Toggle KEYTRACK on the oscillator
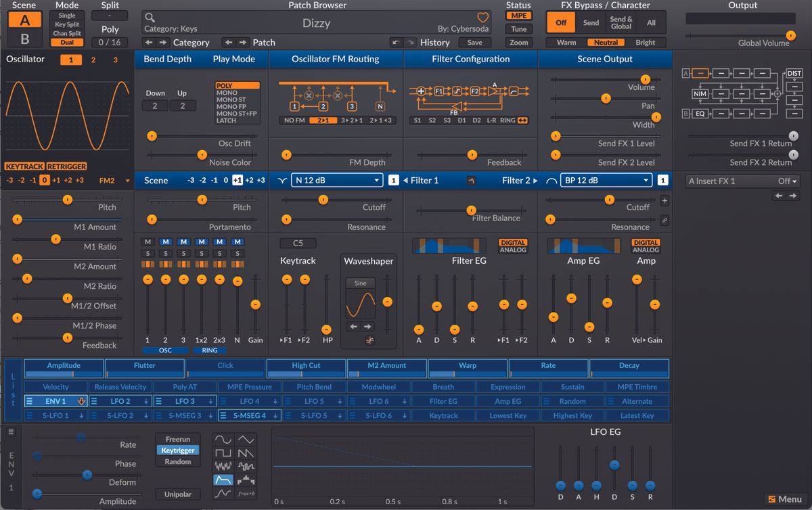 click(24, 166)
